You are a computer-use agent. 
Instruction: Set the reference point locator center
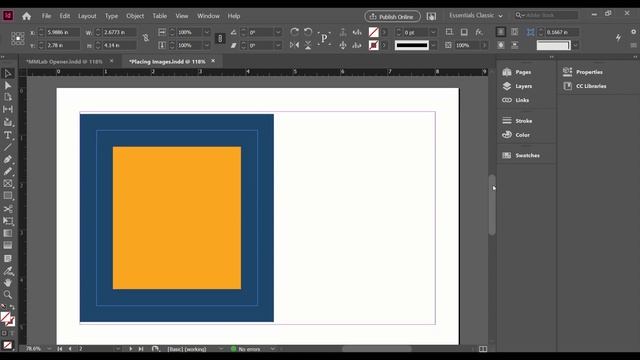click(18, 38)
